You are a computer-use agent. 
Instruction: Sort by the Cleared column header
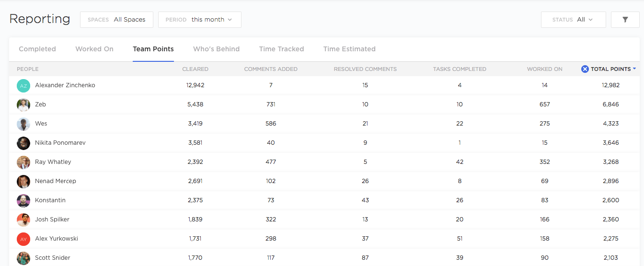click(x=195, y=69)
